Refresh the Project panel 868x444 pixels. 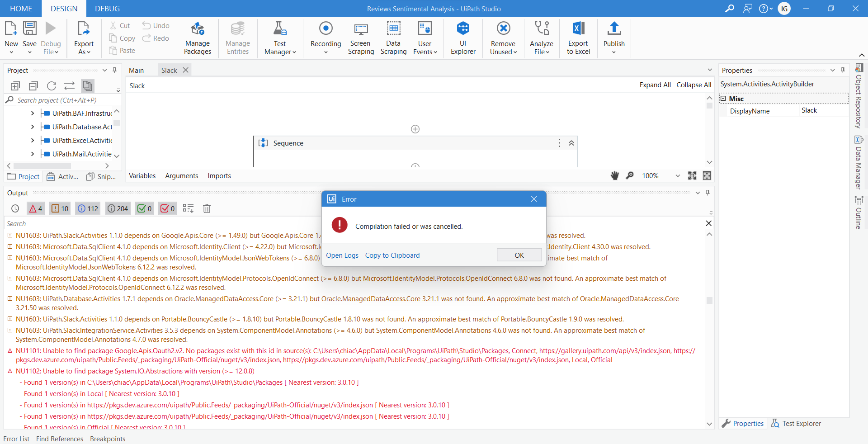(52, 86)
